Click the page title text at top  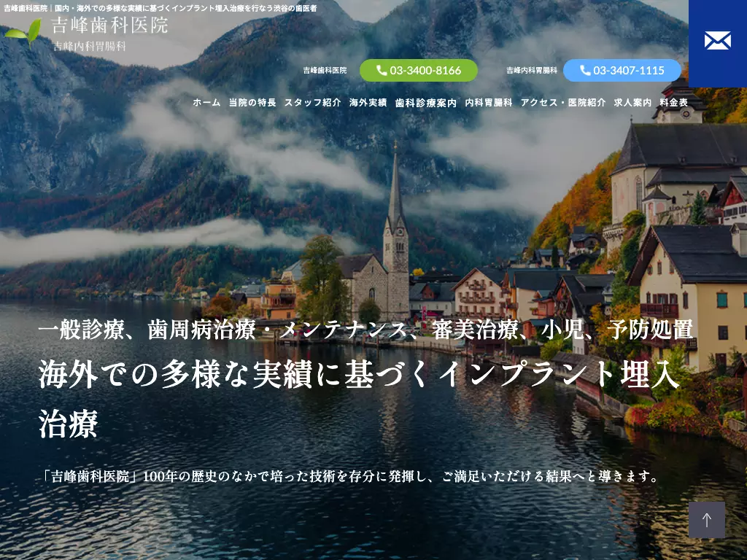tap(160, 8)
